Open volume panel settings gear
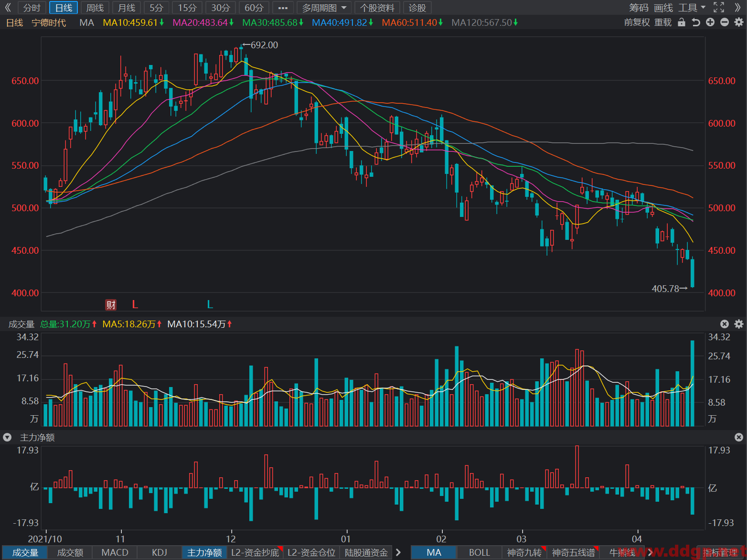Screen dimensions: 747x560 tap(739, 324)
